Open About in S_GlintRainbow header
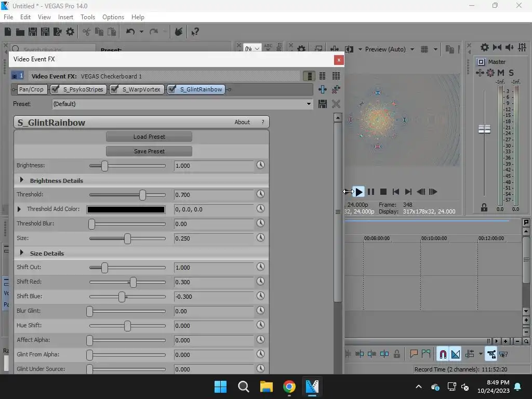532x399 pixels. [242, 122]
